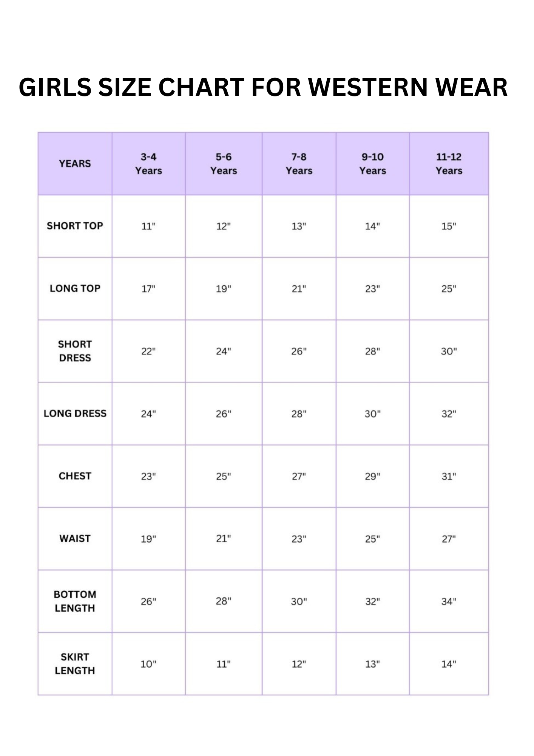Click the 3-4 Years column header
534x756 pixels.
tap(148, 164)
